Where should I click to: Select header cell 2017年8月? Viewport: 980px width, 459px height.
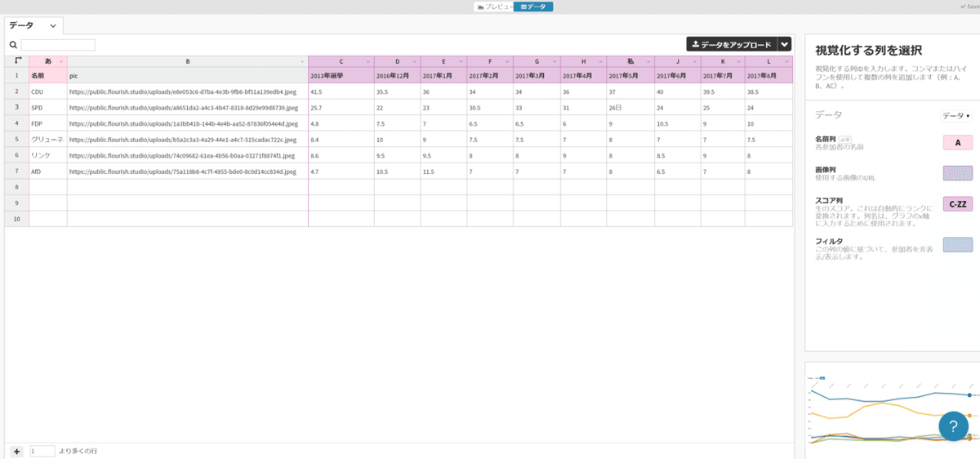768,75
